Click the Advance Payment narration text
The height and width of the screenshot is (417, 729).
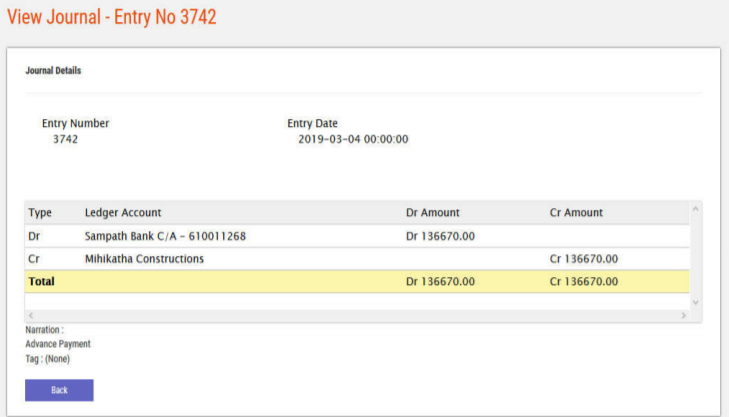pyautogui.click(x=58, y=344)
